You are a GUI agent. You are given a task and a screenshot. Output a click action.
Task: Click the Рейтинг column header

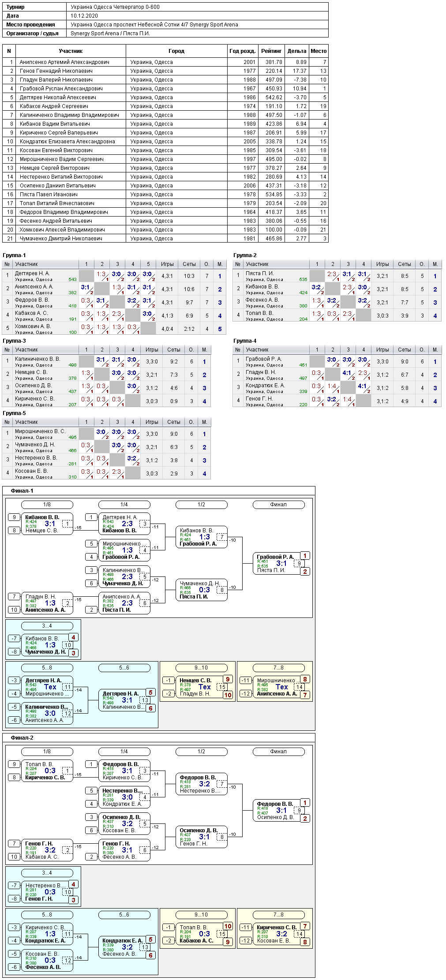[271, 51]
